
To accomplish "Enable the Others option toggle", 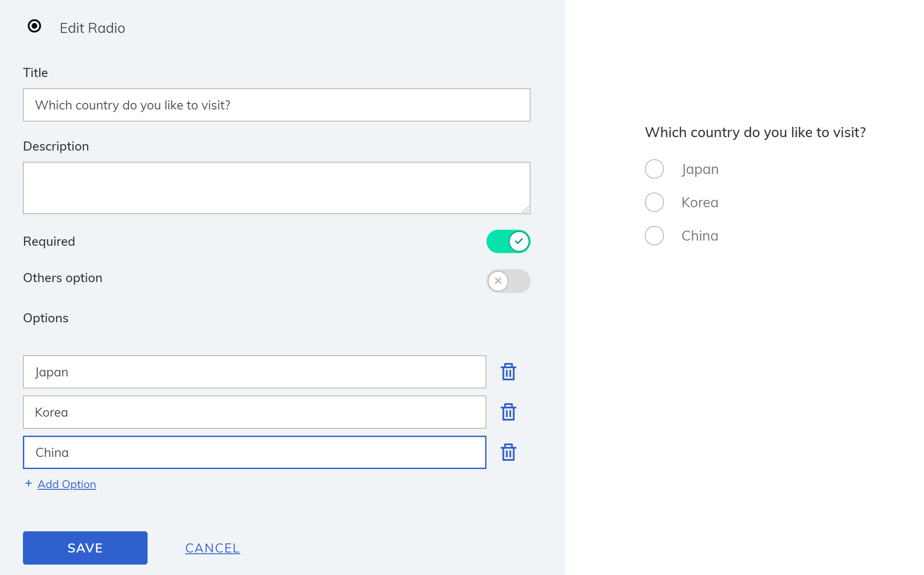I will point(508,281).
